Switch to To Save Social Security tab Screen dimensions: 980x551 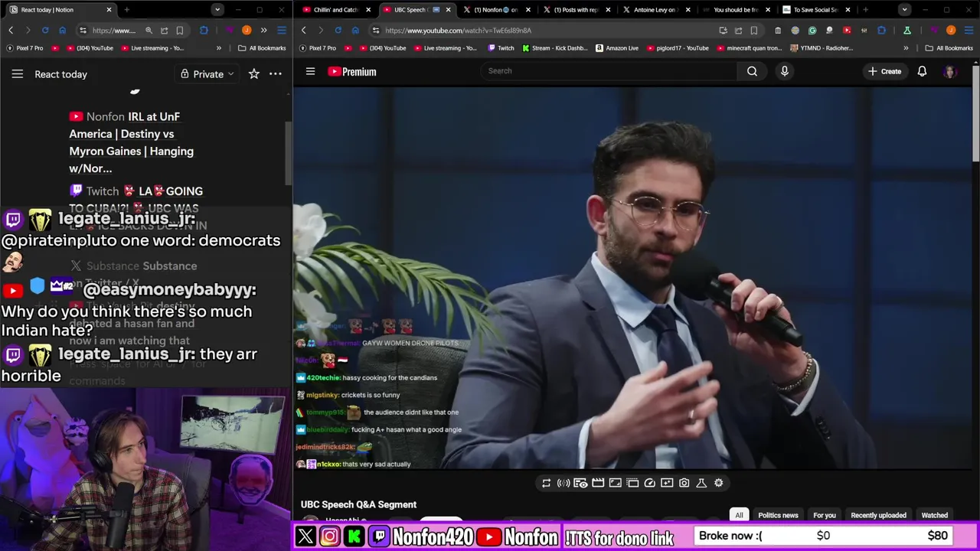tap(815, 10)
